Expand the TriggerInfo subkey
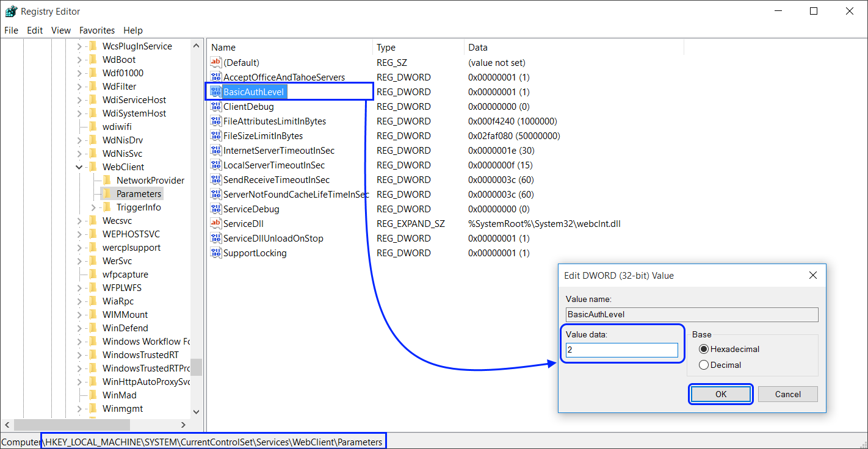Screen dimensions: 868x449 tap(93, 207)
